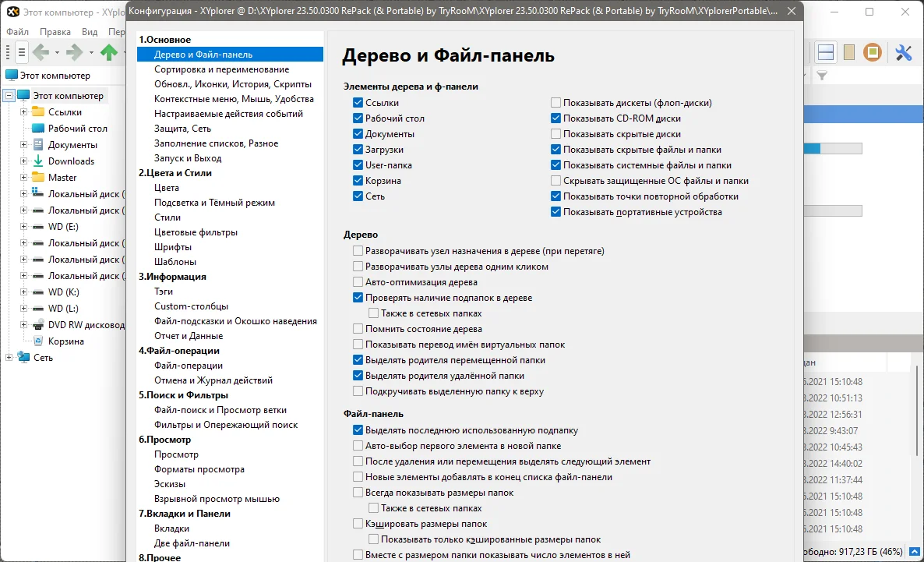
Task: Tick Всегда показывать размеры папок
Action: [x=358, y=493]
